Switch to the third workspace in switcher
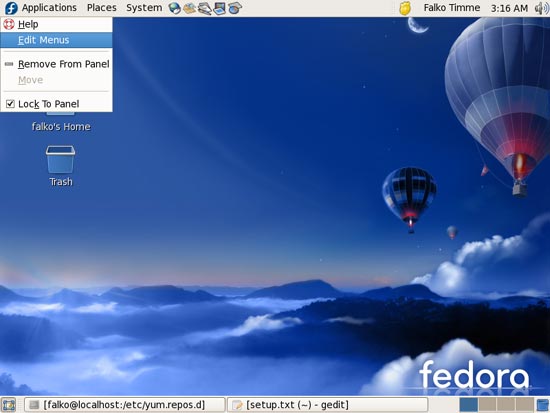Screen dimensions: 550x413 coord(505,405)
